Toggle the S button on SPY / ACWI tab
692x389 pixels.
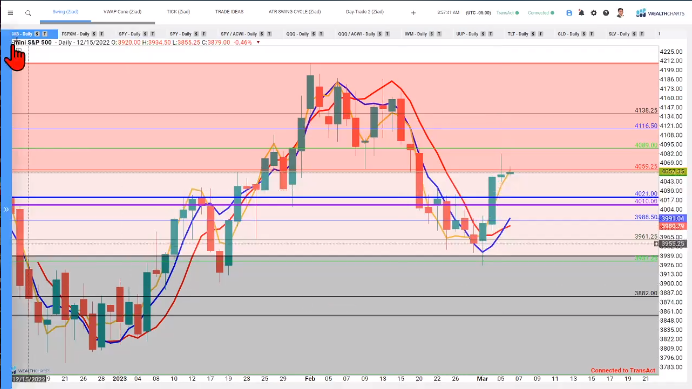click(262, 34)
